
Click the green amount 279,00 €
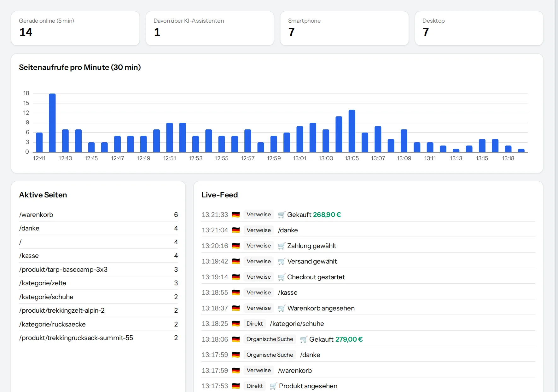pos(349,339)
